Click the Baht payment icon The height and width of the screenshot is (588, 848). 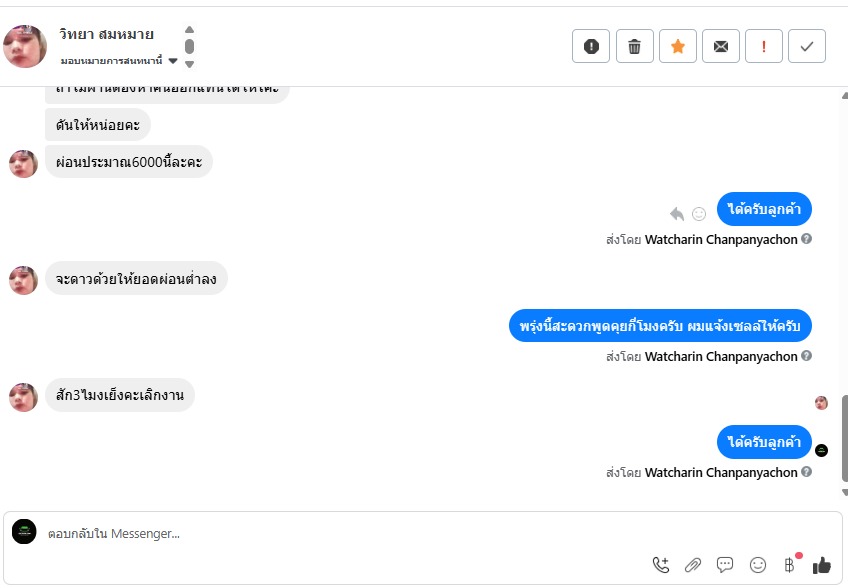click(x=790, y=565)
